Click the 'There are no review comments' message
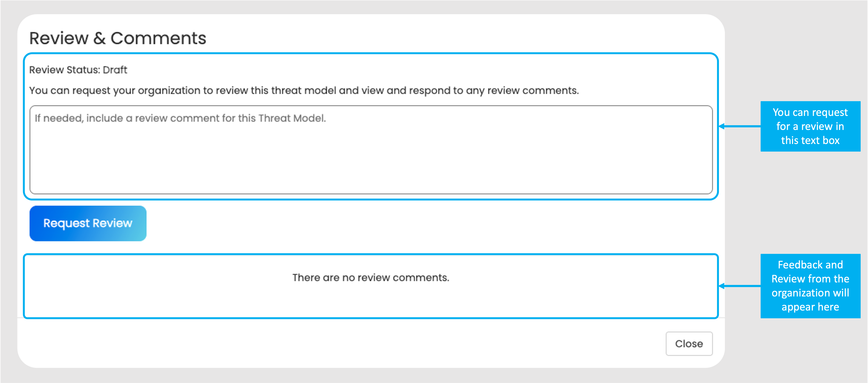Viewport: 868px width, 383px height. pos(371,278)
